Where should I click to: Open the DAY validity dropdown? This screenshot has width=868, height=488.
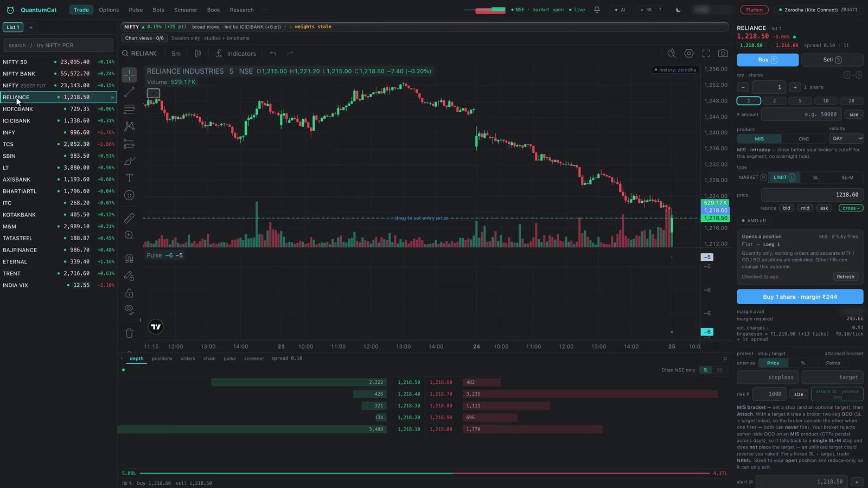coord(846,138)
